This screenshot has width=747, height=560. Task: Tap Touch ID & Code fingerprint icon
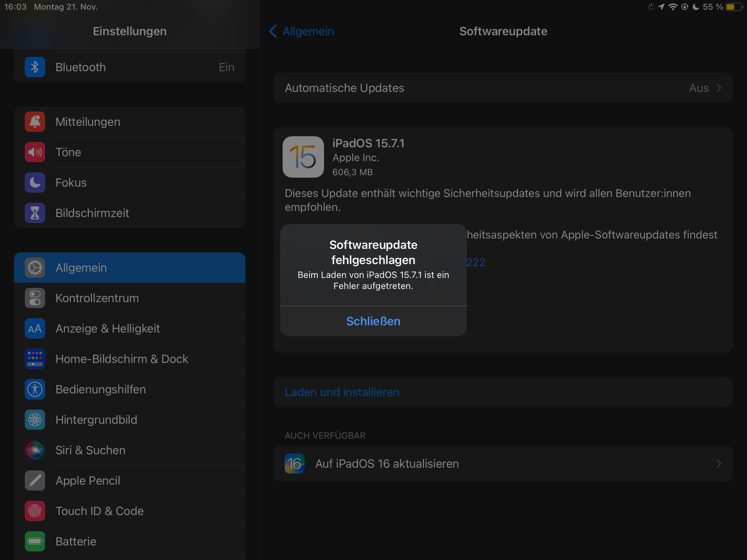(x=35, y=511)
